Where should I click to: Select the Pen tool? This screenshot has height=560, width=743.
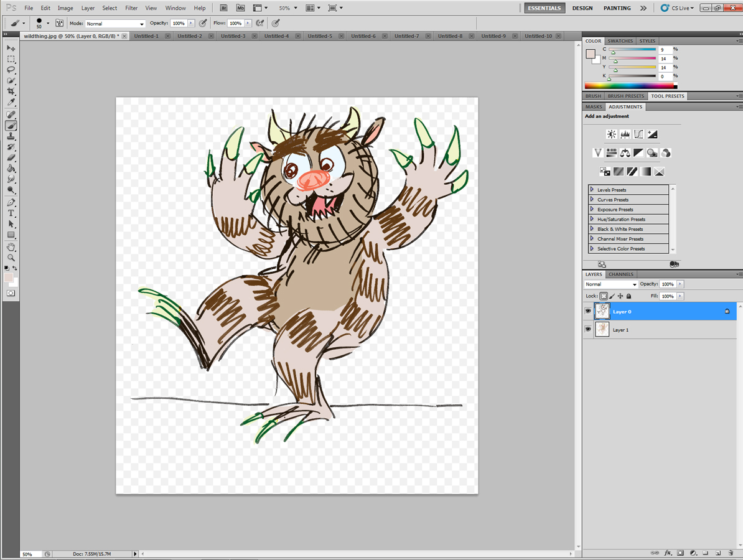[11, 202]
